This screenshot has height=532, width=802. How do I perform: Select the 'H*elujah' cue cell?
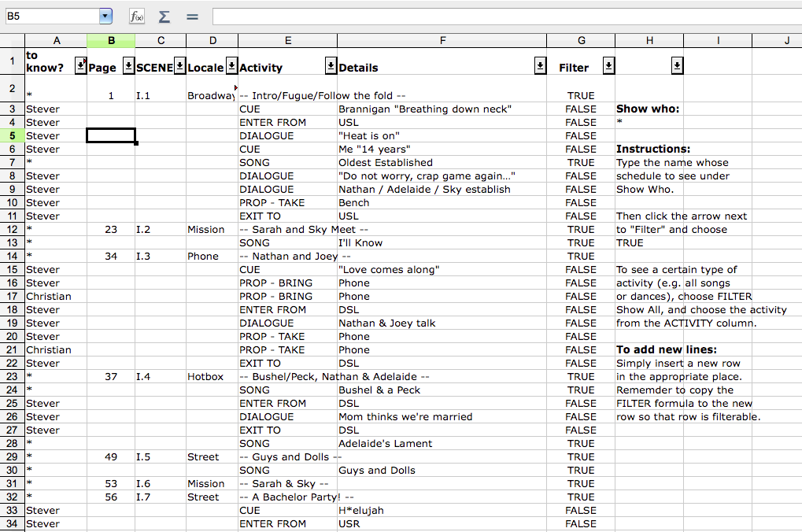(x=442, y=511)
